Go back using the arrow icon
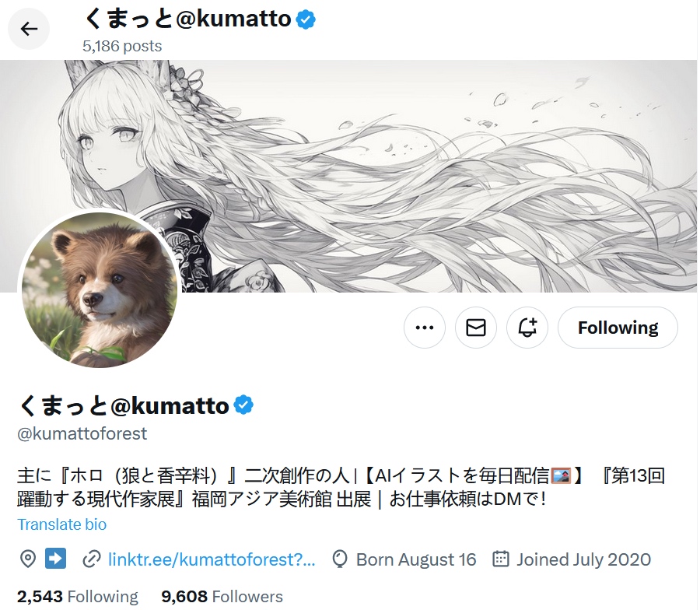Image resolution: width=700 pixels, height=610 pixels. (x=29, y=29)
